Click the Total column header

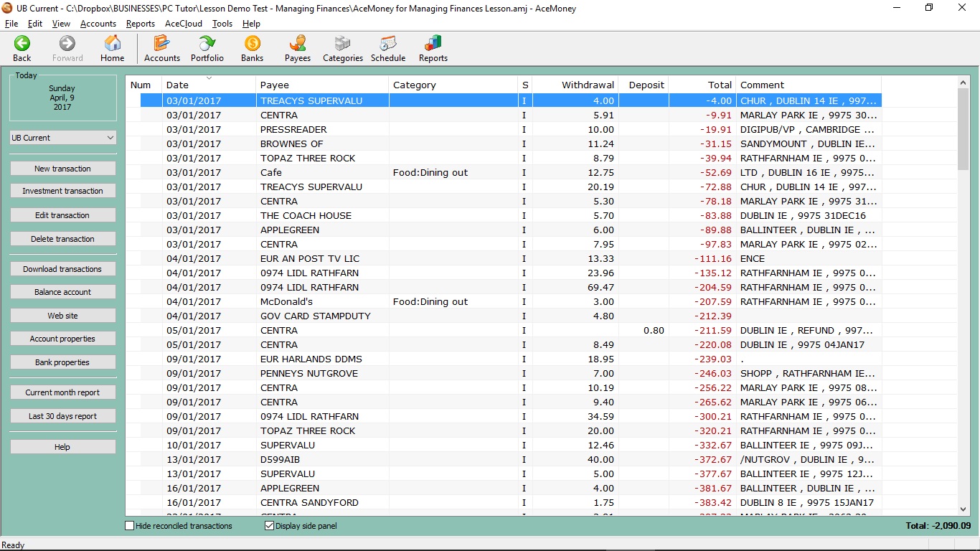[702, 85]
